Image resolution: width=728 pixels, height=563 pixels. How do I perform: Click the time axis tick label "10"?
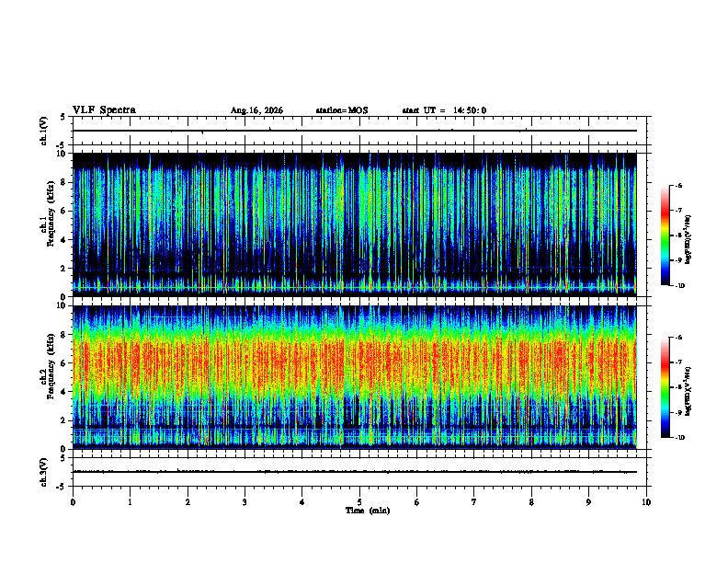click(x=646, y=502)
